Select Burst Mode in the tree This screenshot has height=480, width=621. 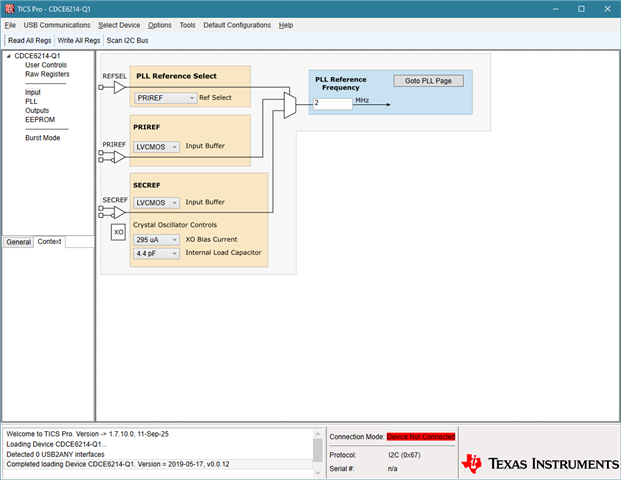tap(42, 138)
